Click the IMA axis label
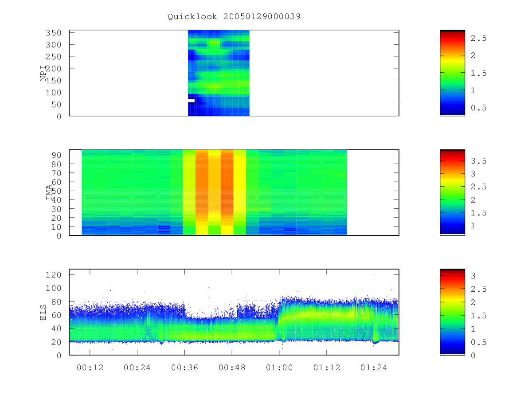Image resolution: width=532 pixels, height=399 pixels. click(x=49, y=192)
